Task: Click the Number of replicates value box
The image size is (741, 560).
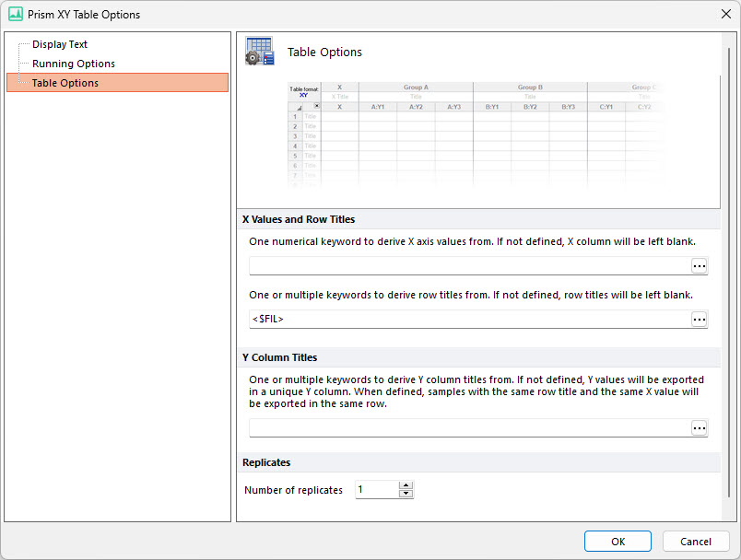Action: [x=376, y=490]
